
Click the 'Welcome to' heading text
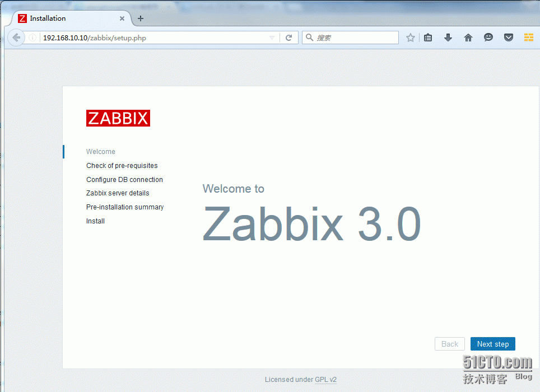233,189
